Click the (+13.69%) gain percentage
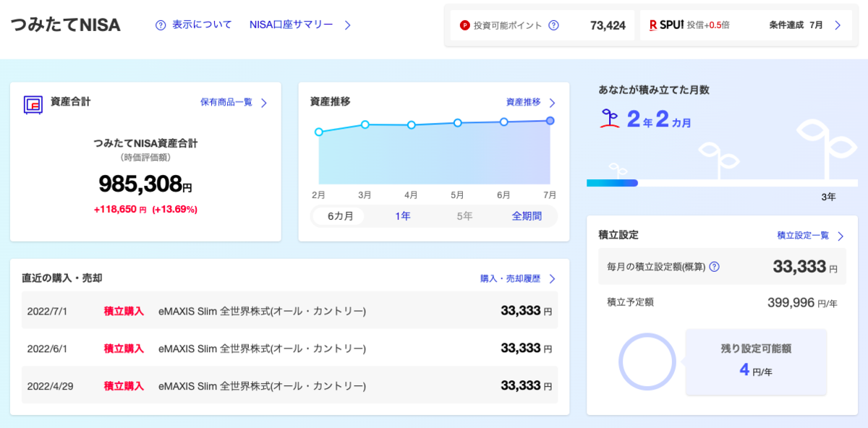868x428 pixels. pyautogui.click(x=174, y=210)
